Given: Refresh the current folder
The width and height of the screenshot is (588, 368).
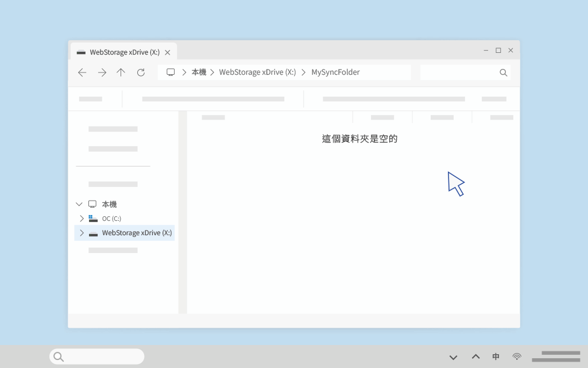Looking at the screenshot, I should (x=141, y=72).
